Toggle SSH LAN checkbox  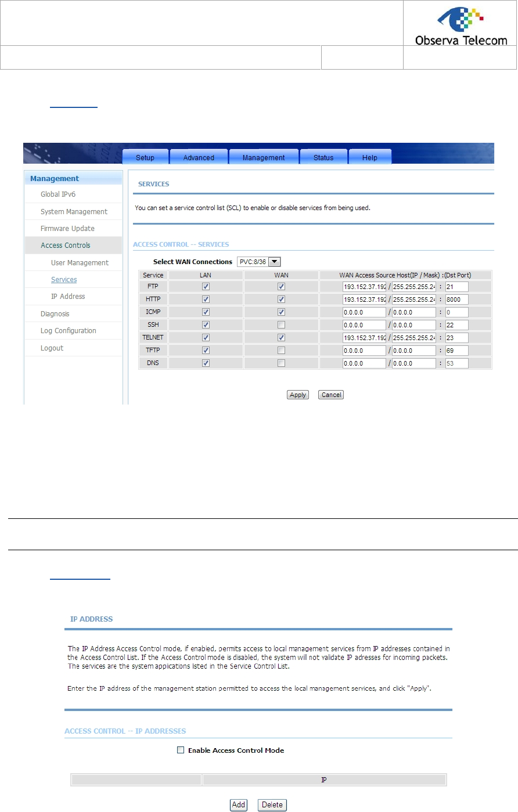point(206,325)
